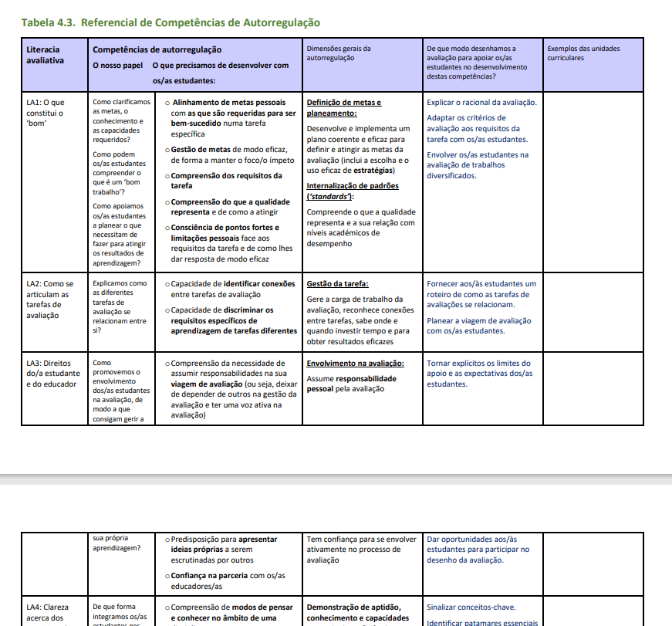Screen dimensions: 672x626
Task: Click the title 'Tabela 4.3. Referencial de Competências de Autorregulação'
Action: [171, 22]
